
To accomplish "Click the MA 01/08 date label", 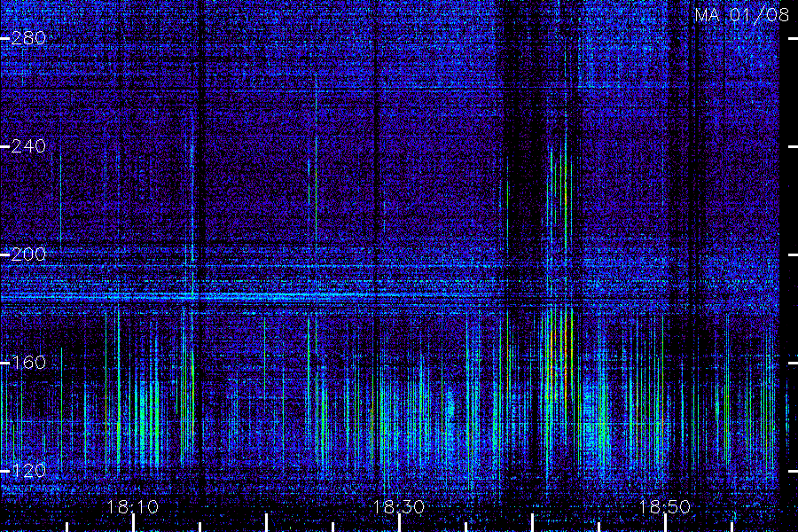I will click(x=741, y=15).
